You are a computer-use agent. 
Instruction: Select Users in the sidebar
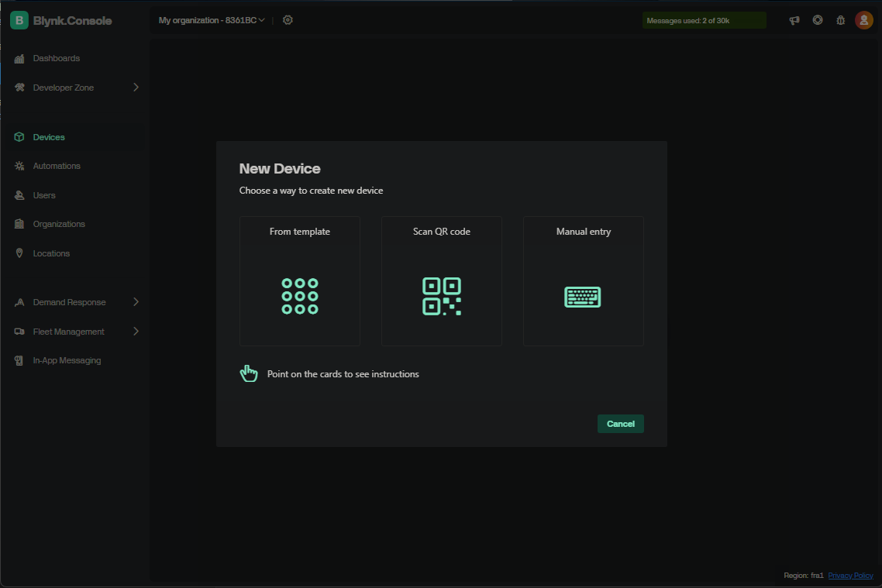tap(44, 195)
